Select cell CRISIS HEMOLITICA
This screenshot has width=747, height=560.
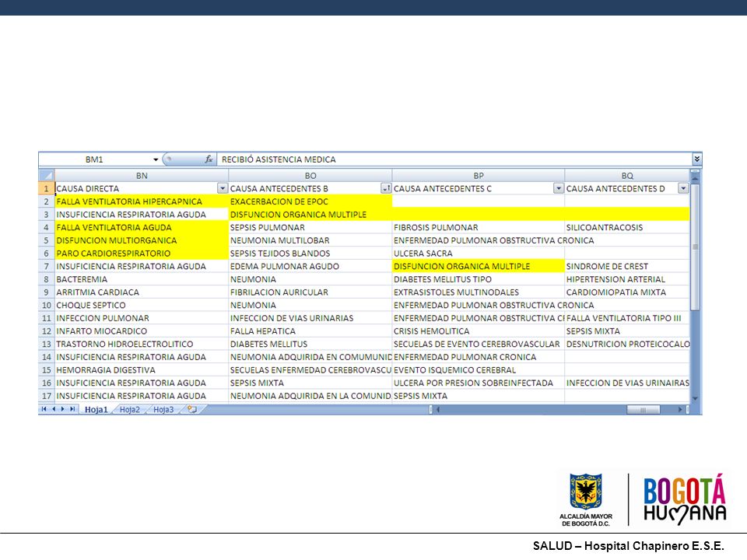tap(479, 331)
